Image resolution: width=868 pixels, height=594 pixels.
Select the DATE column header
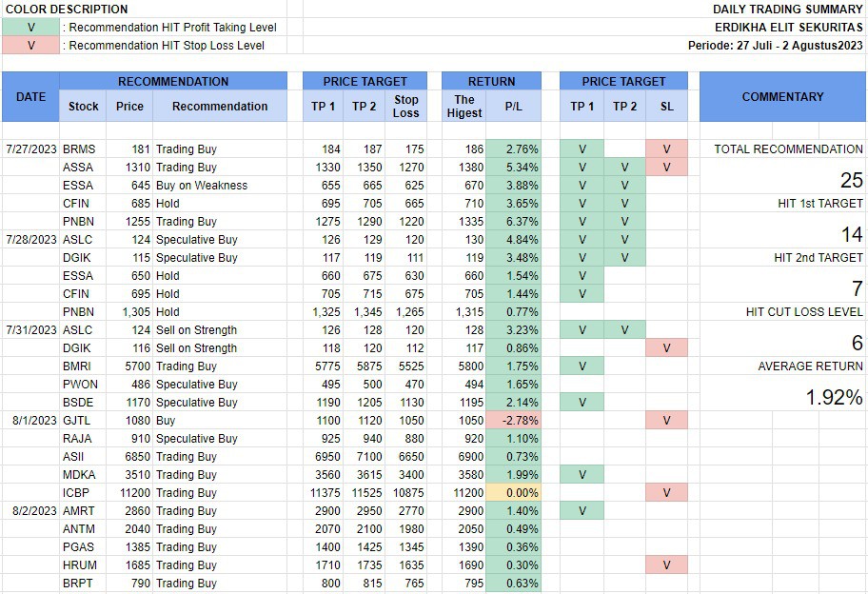coord(30,96)
